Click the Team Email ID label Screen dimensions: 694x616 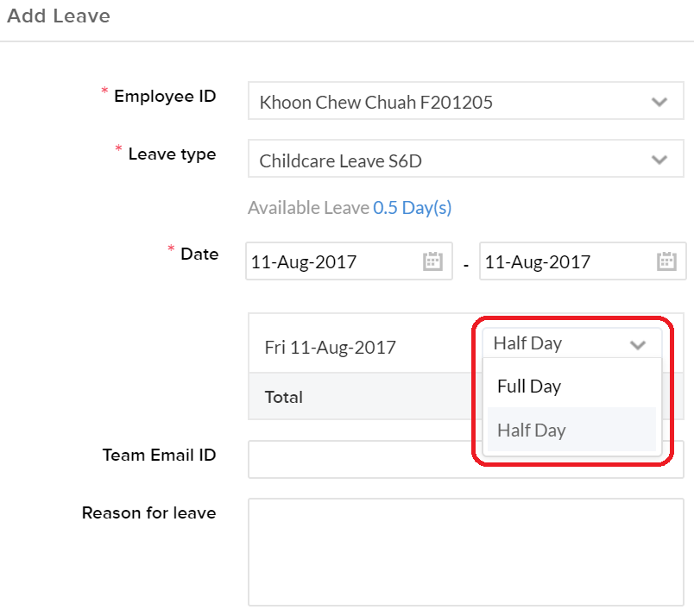pyautogui.click(x=159, y=455)
